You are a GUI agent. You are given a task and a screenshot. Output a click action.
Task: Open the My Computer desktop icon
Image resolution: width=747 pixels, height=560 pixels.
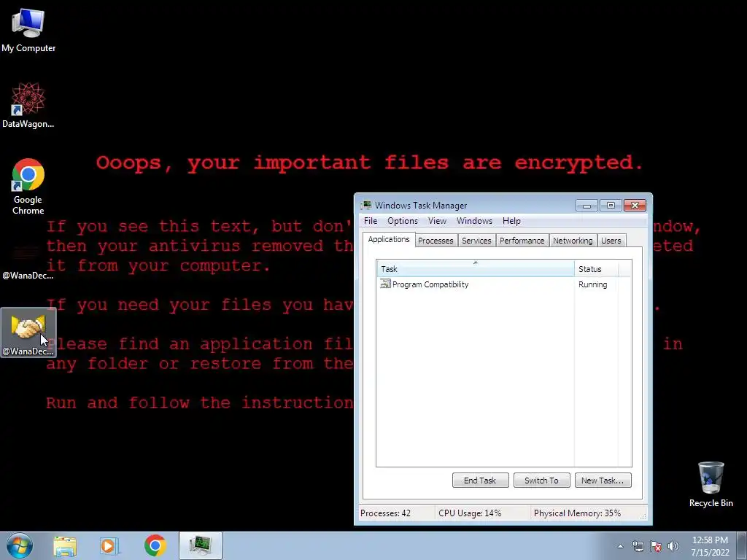click(28, 31)
